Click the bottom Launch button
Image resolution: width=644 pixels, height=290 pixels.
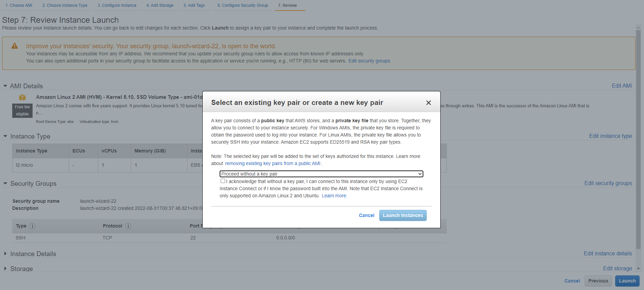click(627, 281)
